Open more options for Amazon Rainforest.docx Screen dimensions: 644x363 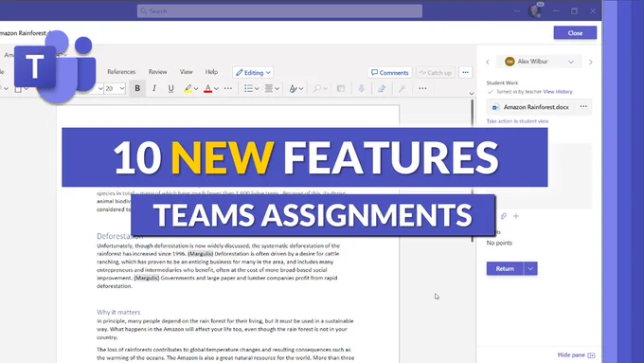pos(583,106)
